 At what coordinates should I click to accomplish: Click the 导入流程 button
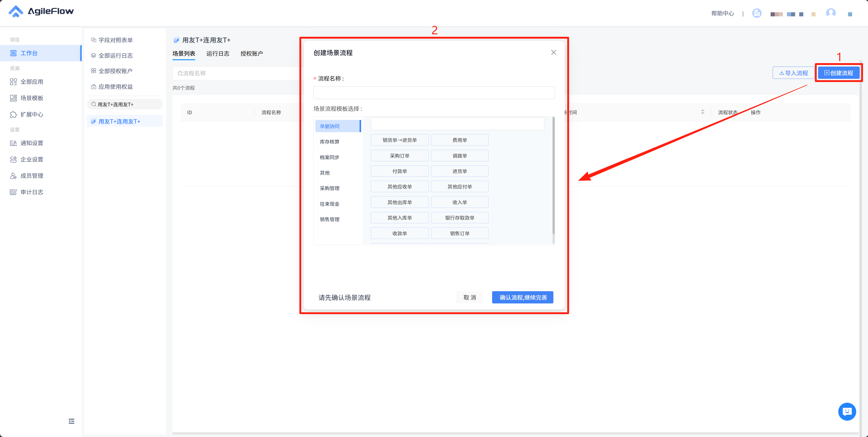(x=793, y=73)
